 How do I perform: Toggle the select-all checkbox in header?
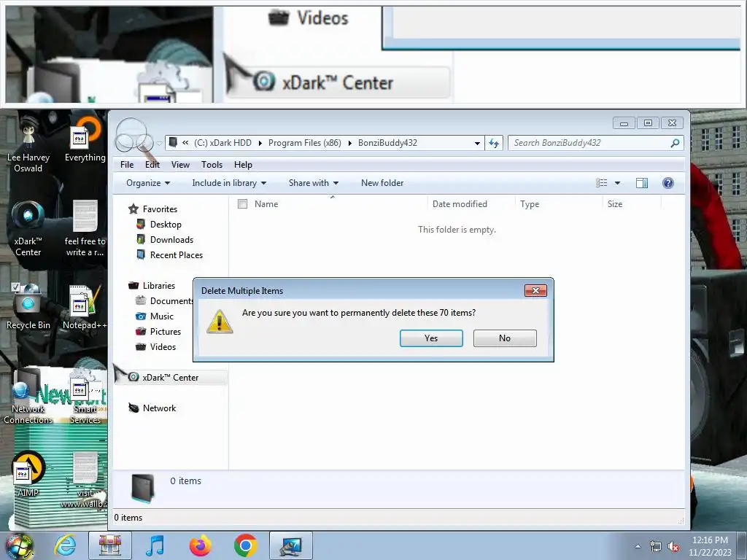tap(242, 204)
